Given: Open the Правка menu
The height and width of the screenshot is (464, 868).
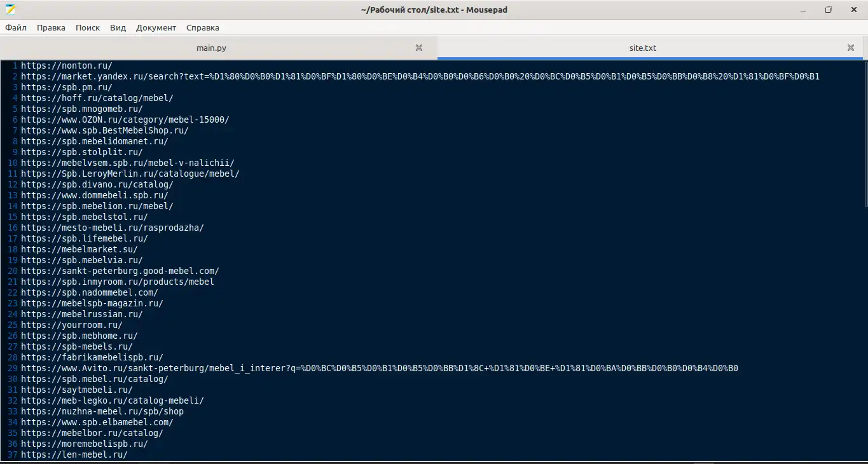Looking at the screenshot, I should pos(51,27).
